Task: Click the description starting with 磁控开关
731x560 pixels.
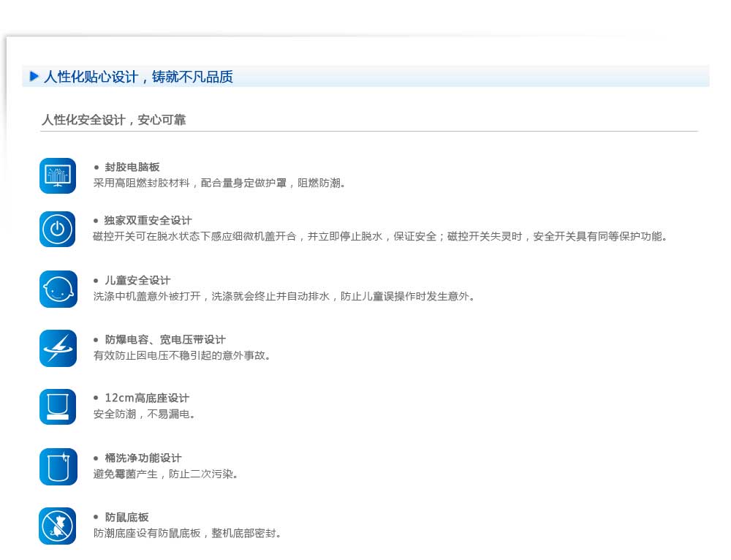Action: (380, 237)
